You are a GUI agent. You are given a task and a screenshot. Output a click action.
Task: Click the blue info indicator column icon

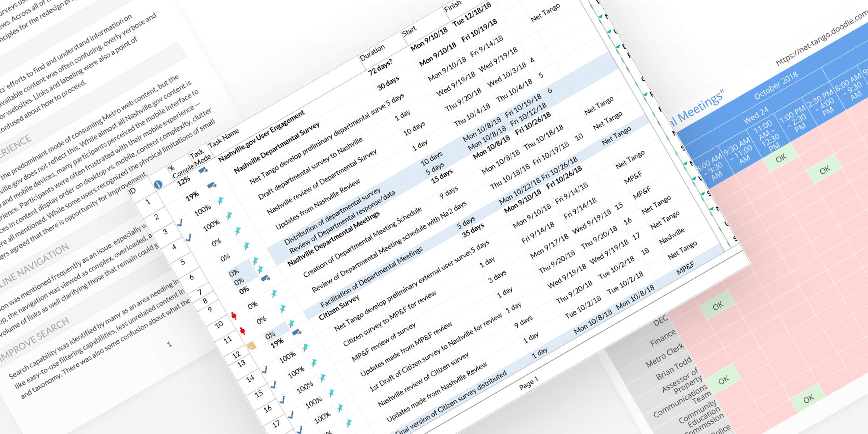158,185
